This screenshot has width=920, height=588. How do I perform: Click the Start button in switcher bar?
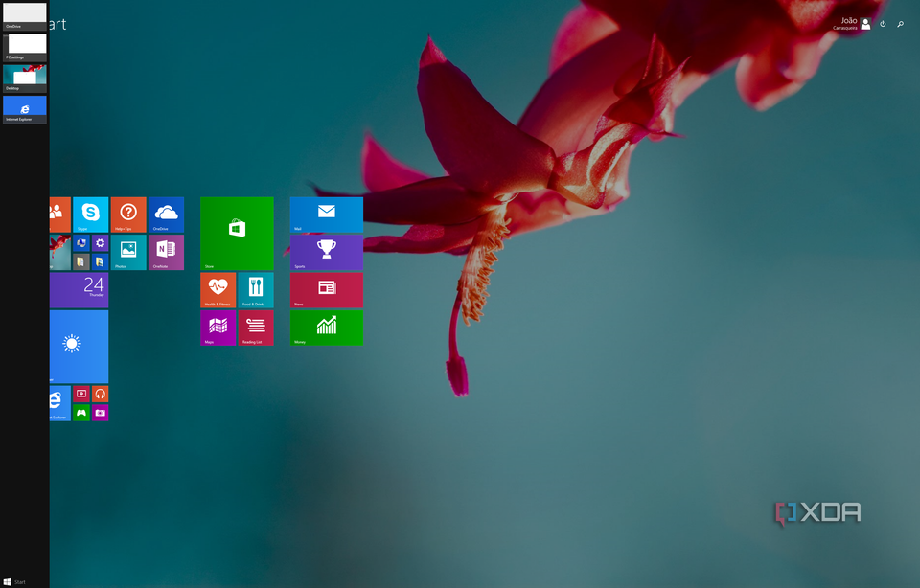[14, 582]
